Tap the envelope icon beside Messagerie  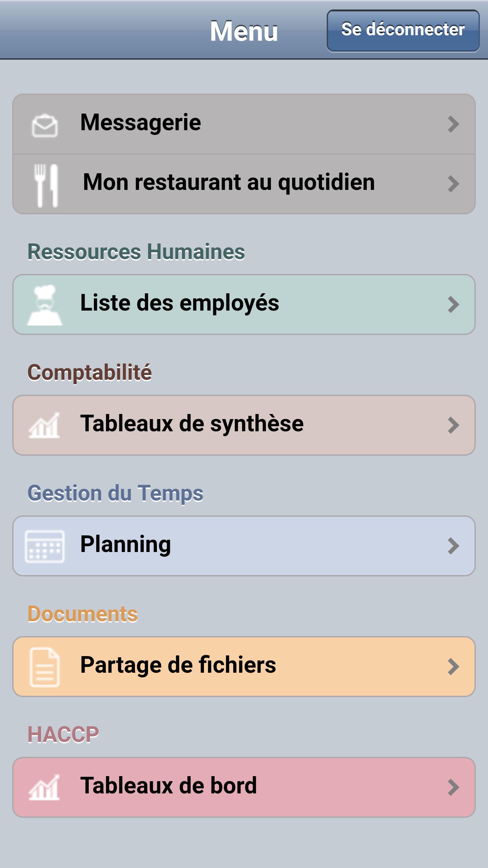pyautogui.click(x=44, y=125)
